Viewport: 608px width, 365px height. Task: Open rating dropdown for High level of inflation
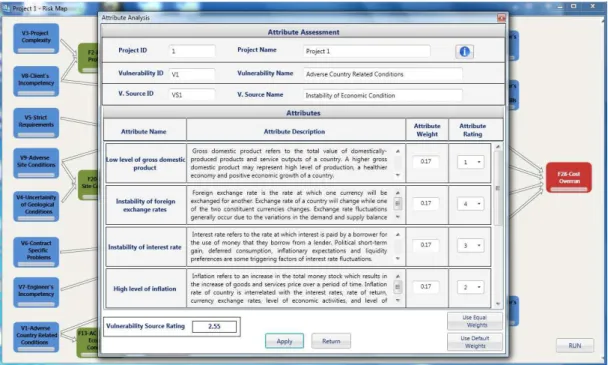pos(470,287)
